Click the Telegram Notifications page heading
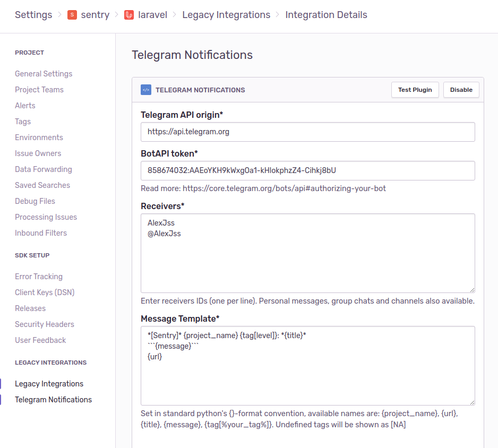 tap(192, 55)
